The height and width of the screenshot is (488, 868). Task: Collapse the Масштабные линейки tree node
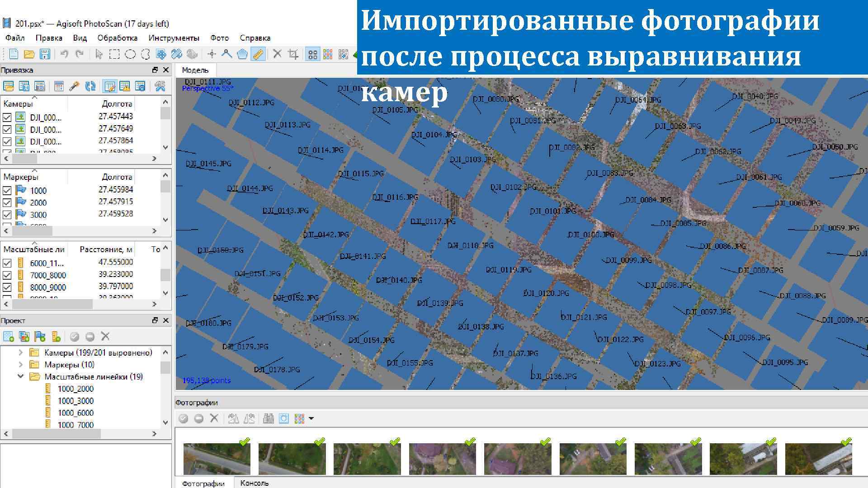click(x=20, y=376)
